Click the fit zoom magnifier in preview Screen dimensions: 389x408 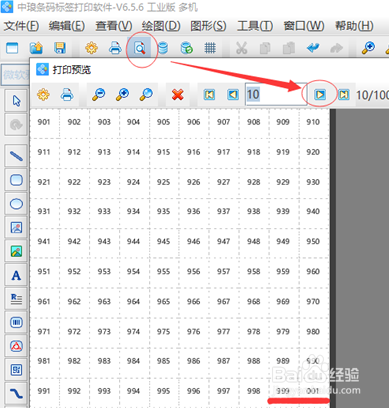pyautogui.click(x=146, y=95)
